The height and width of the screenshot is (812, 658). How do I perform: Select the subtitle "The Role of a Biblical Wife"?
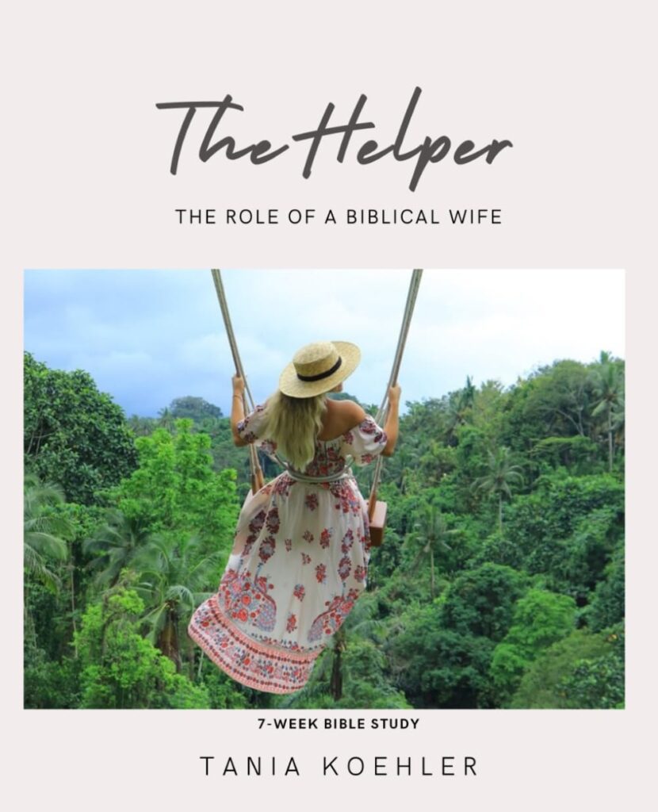(339, 216)
